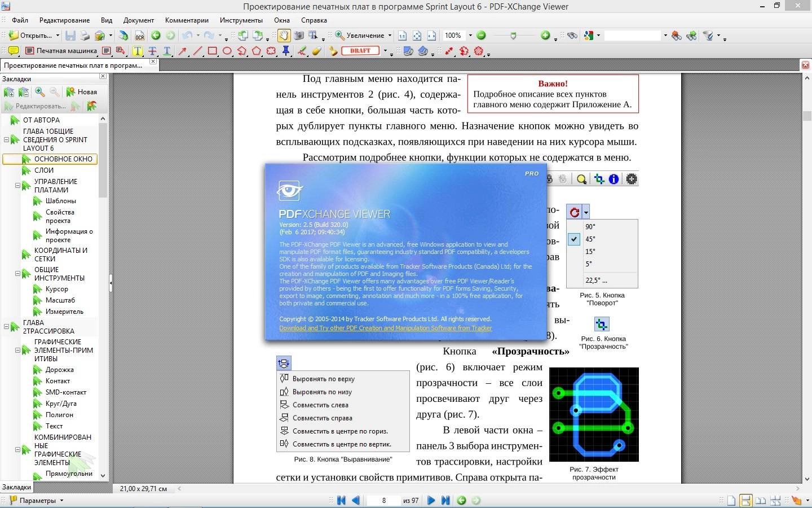Image resolution: width=812 pixels, height=508 pixels.
Task: Click the OCR page button
Action: (139, 36)
